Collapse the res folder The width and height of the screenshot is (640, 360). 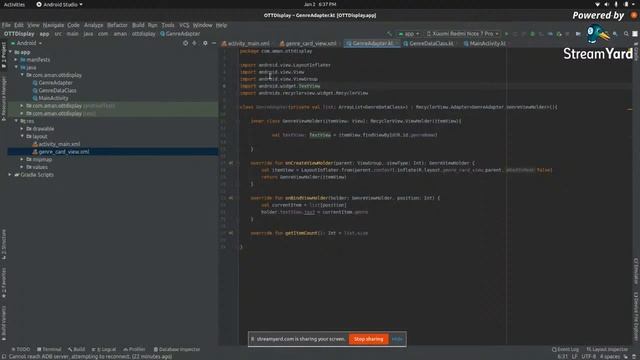tap(16, 121)
